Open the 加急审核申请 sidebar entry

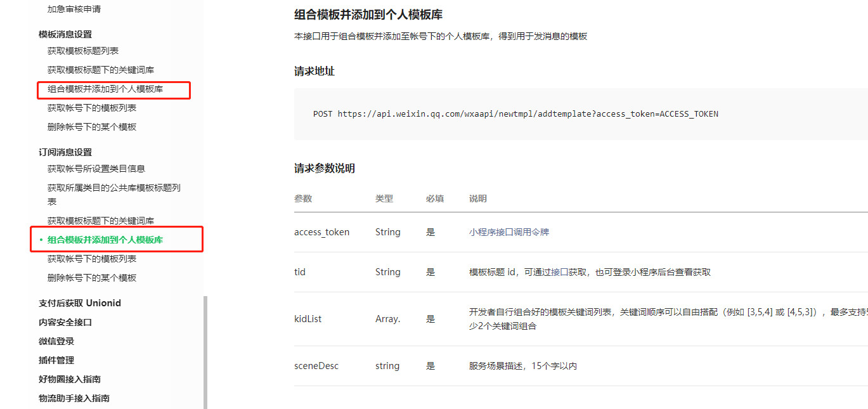tap(74, 10)
